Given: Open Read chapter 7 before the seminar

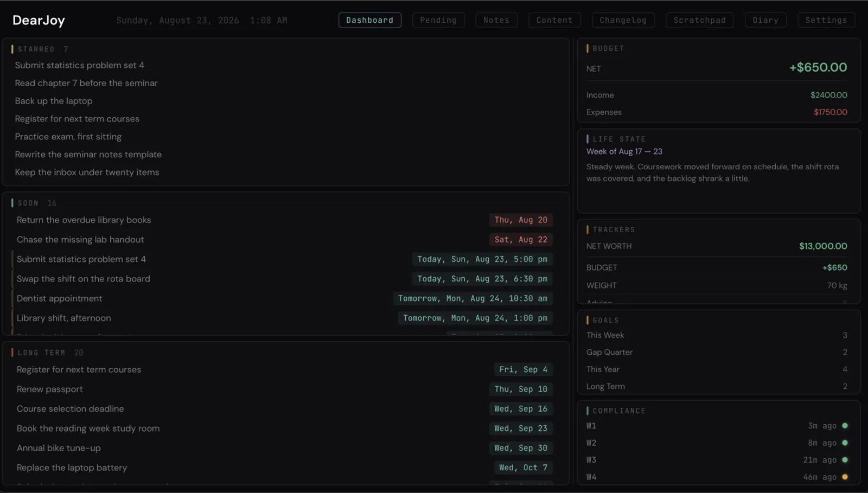Looking at the screenshot, I should pos(86,83).
